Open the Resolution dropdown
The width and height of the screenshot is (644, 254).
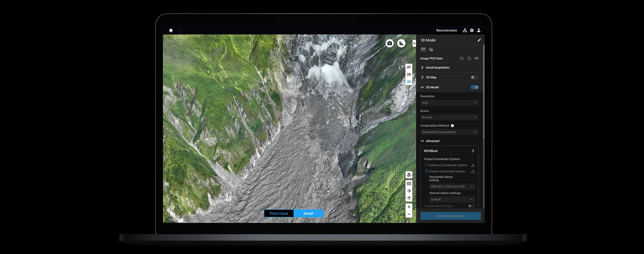click(449, 103)
